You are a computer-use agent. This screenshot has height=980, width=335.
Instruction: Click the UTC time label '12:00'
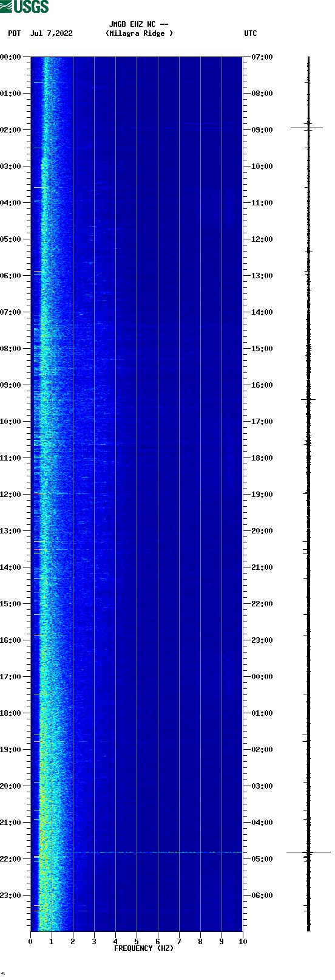point(262,239)
